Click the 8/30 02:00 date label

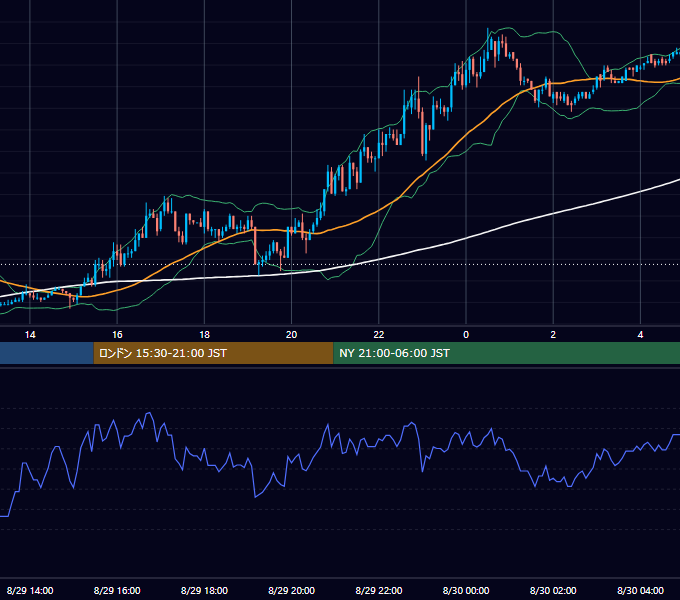click(553, 590)
